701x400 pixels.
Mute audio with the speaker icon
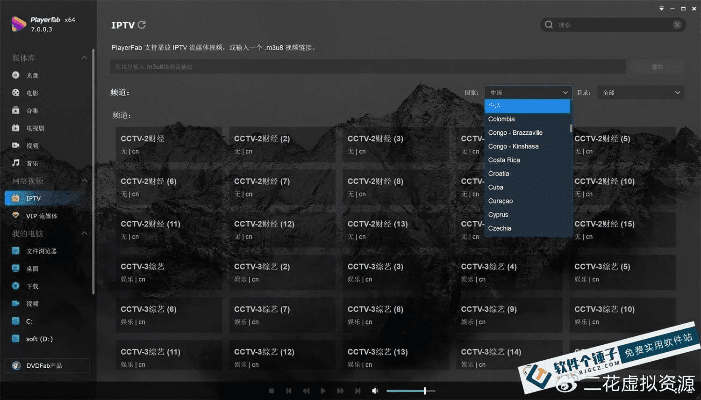[x=375, y=390]
